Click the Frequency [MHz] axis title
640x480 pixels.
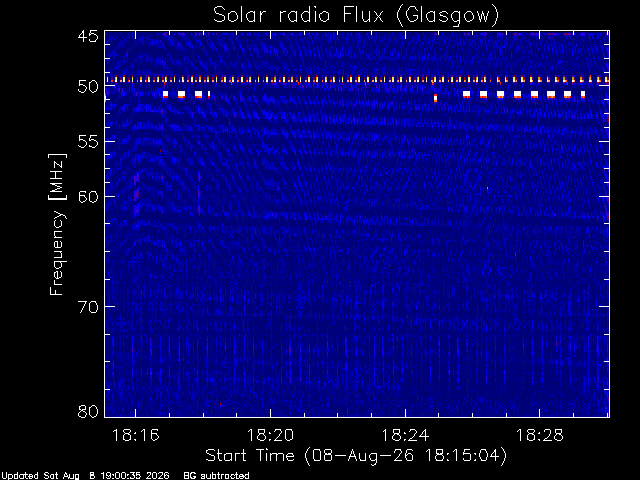57,224
